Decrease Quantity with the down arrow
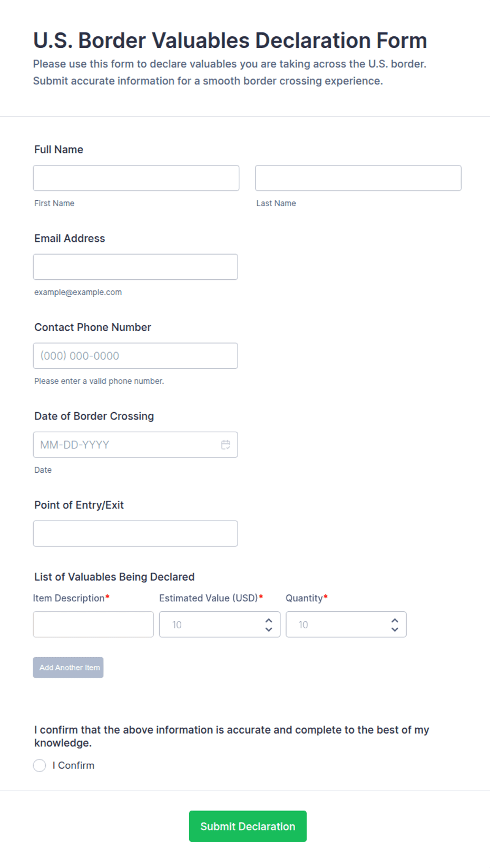Viewport: 490px width, 868px height. 395,629
